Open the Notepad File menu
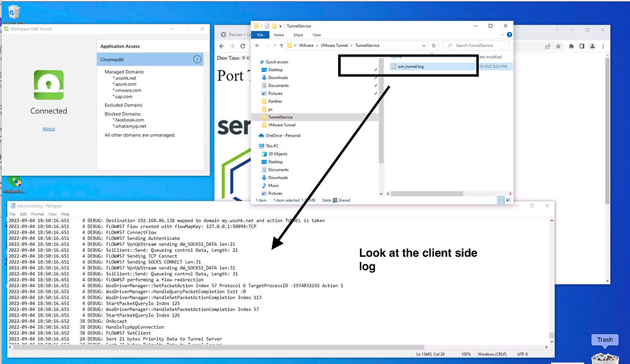This screenshot has height=364, width=630. click(x=12, y=214)
